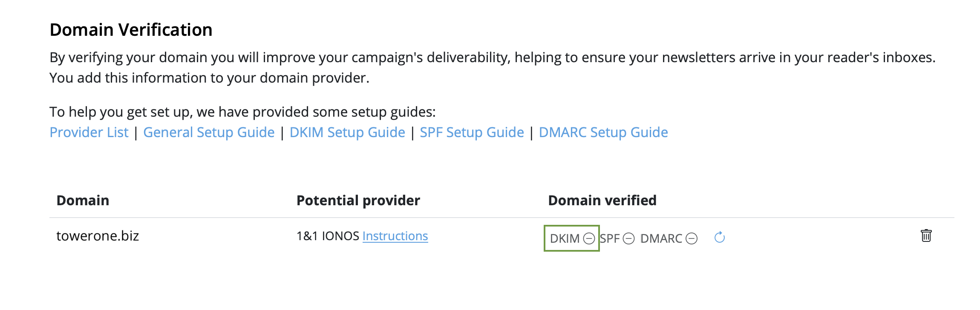Click the SPF status minus icon
Viewport: 980px width, 310px height.
pos(628,238)
